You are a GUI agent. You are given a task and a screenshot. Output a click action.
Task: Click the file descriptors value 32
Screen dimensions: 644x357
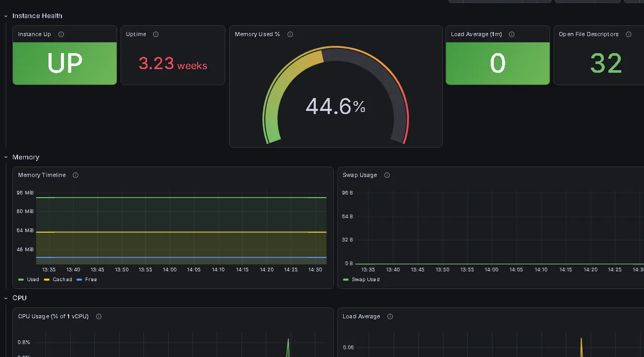coord(606,63)
